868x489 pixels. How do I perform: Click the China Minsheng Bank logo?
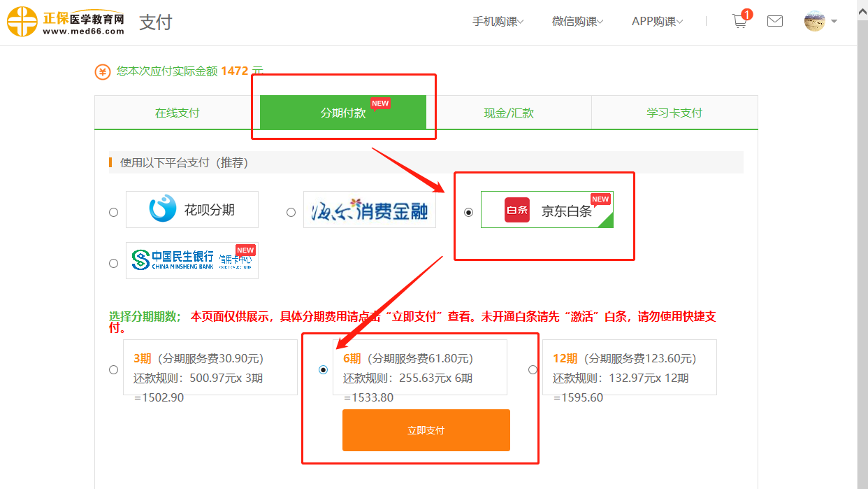click(192, 260)
